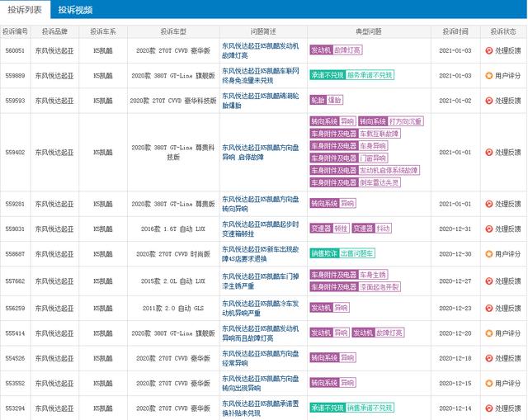Open complaint link about 发动机故障灯亮, row 560051

coord(261,50)
